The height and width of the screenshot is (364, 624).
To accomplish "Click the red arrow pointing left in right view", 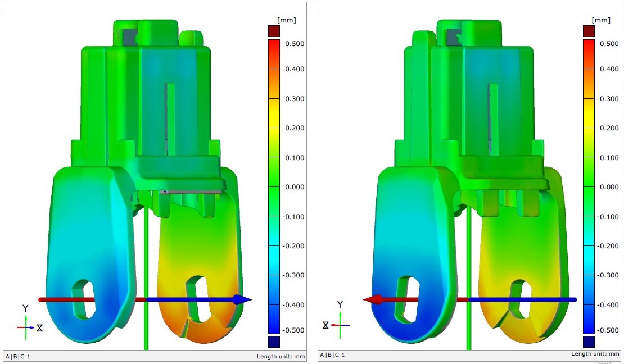I will tap(377, 299).
